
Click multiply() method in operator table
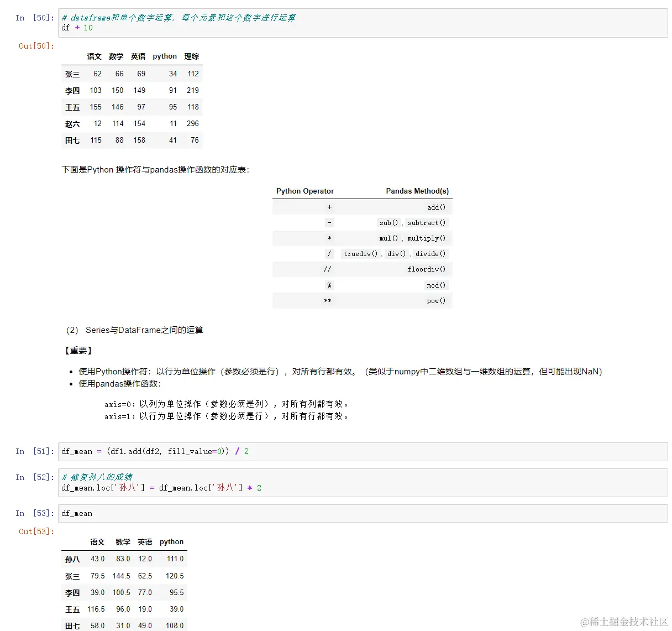tap(427, 238)
